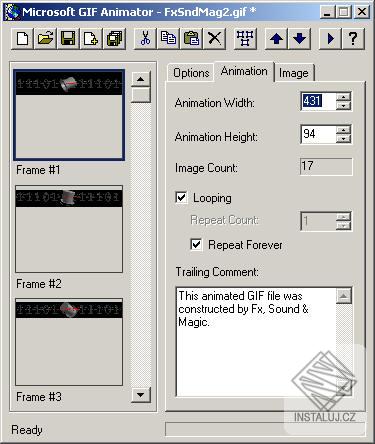375x444 pixels.
Task: Click the Image Count field showing 17
Action: click(326, 166)
